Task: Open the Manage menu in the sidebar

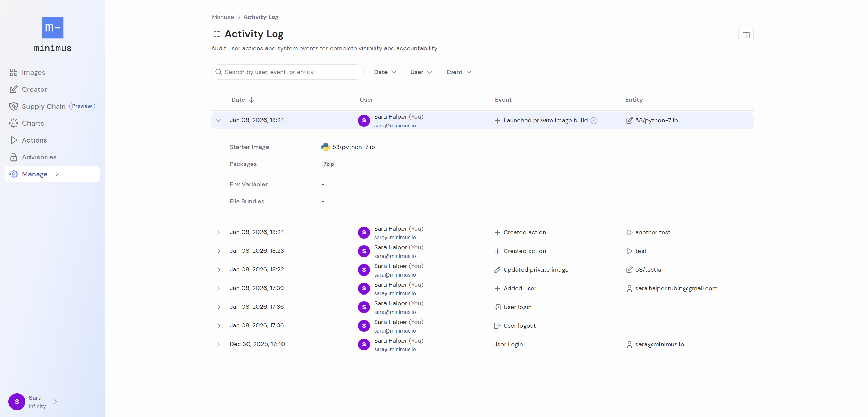Action: (x=35, y=174)
